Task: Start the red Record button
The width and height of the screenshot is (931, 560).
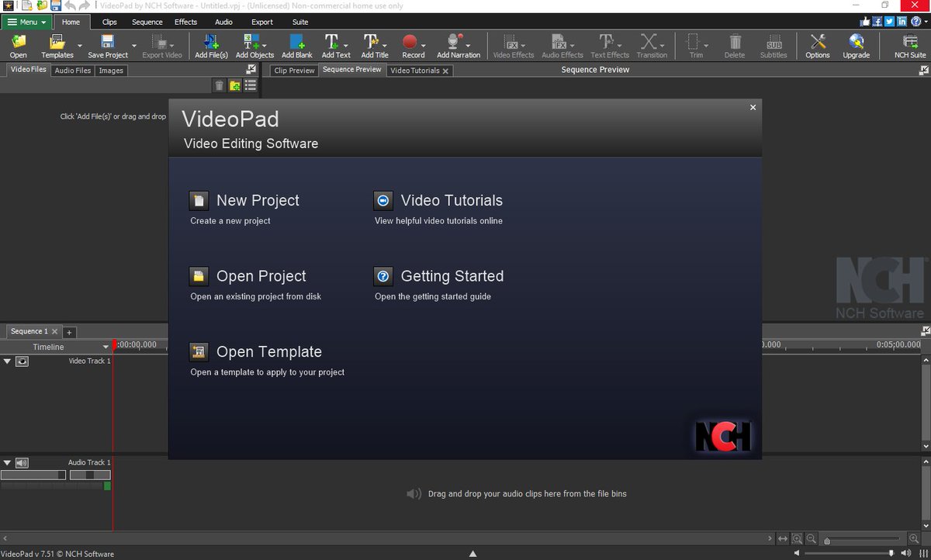Action: point(410,42)
